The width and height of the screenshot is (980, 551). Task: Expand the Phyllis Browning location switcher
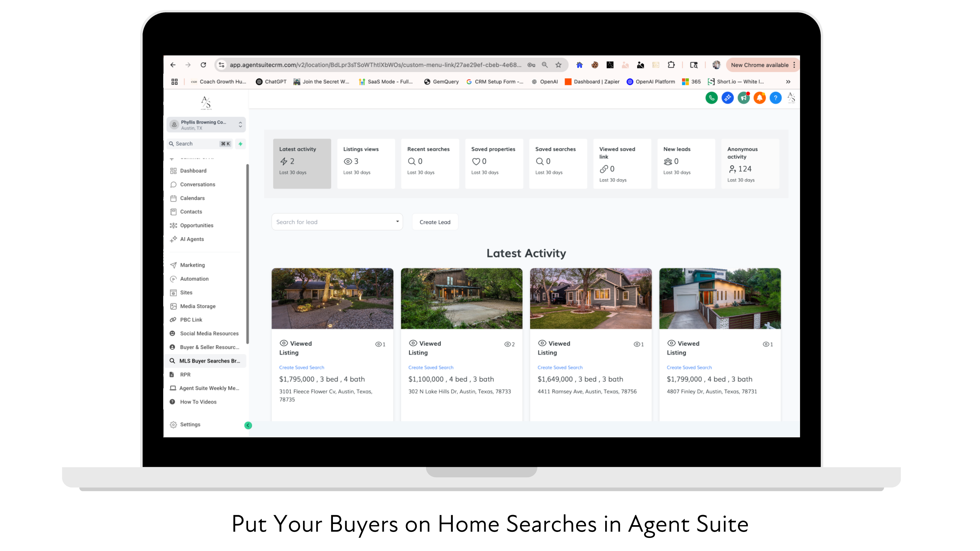(x=206, y=125)
